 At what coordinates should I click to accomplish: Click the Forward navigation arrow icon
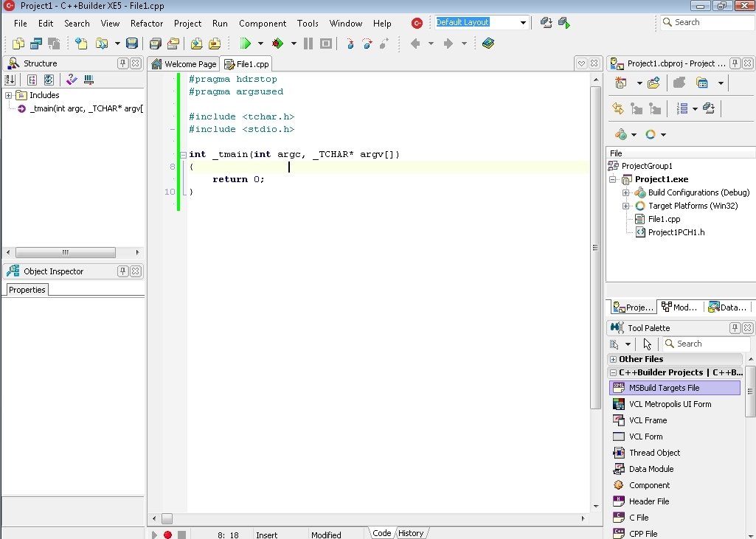(448, 44)
